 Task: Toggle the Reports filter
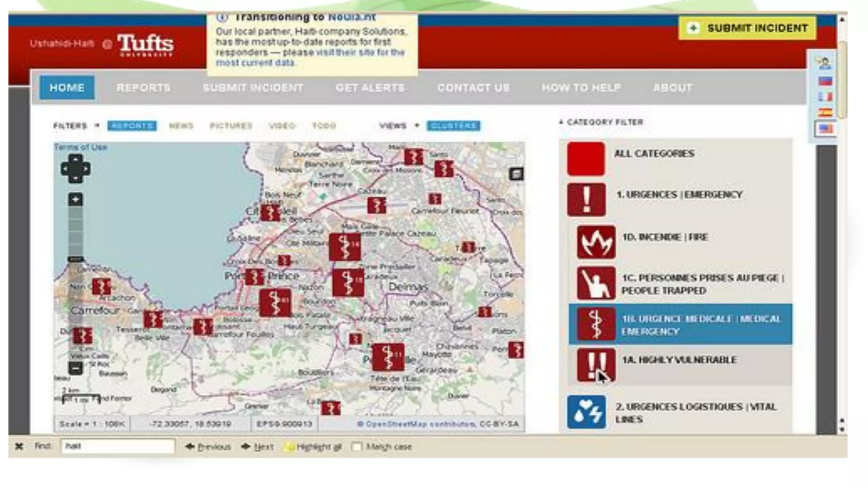(x=132, y=126)
